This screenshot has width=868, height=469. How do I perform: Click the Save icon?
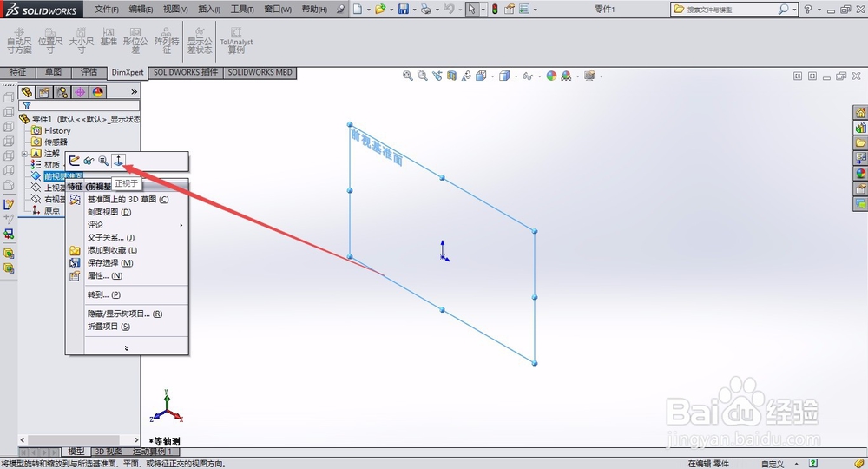tap(404, 9)
